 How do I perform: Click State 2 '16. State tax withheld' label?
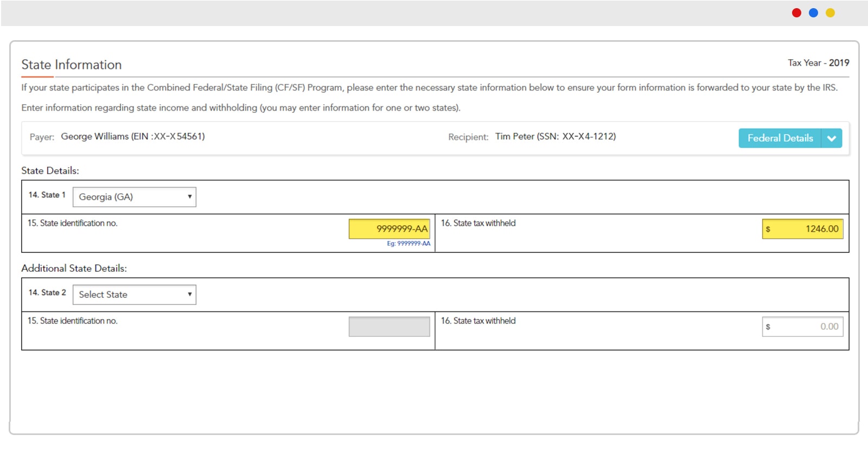478,321
